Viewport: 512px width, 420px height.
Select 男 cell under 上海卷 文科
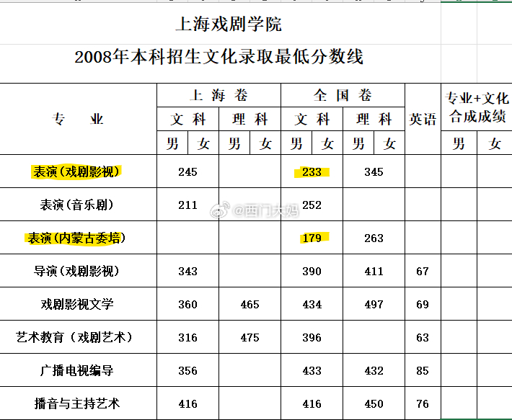172,143
